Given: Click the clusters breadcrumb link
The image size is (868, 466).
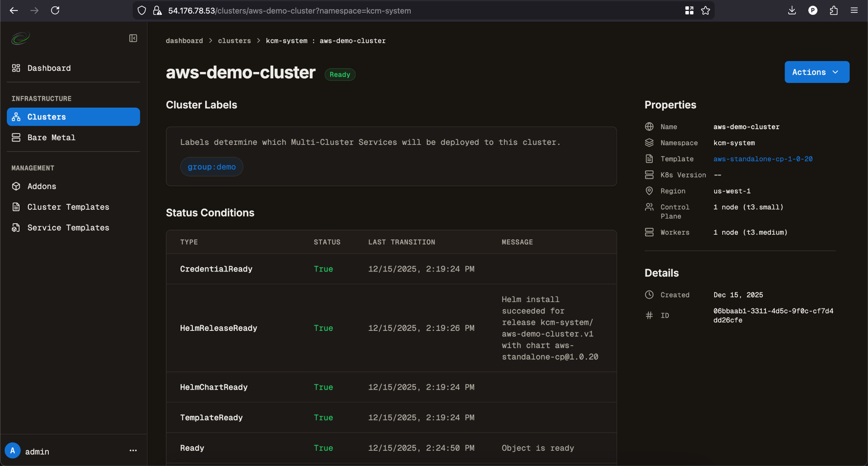Looking at the screenshot, I should (x=234, y=41).
